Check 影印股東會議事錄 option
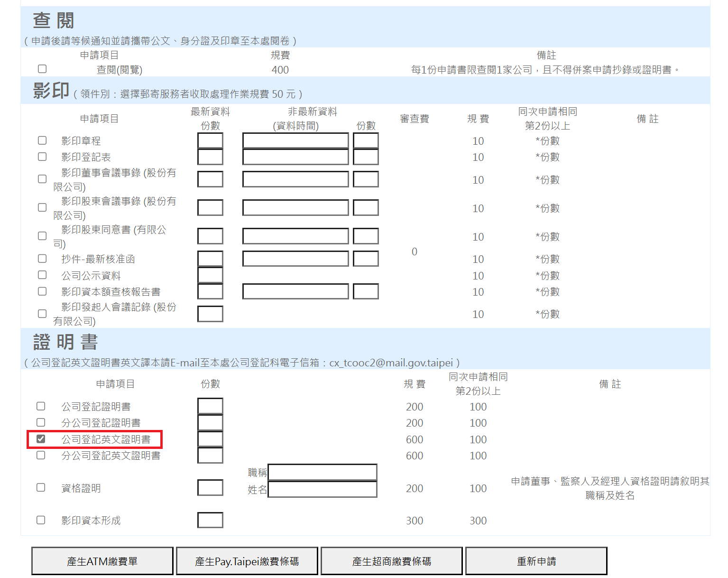728x578 pixels. (x=42, y=207)
